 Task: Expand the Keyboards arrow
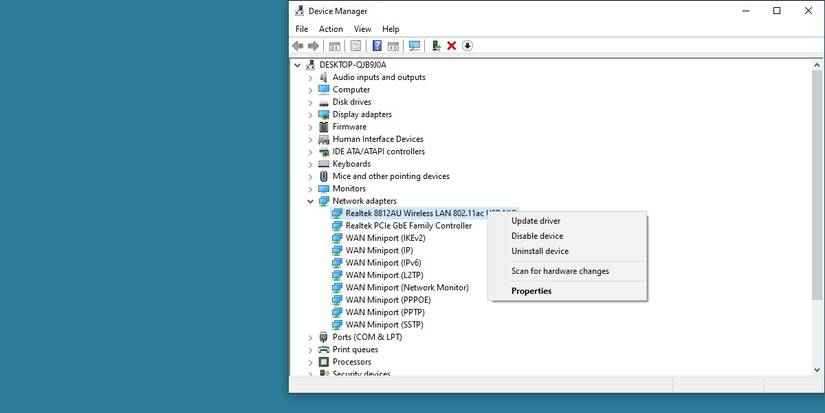coord(310,164)
